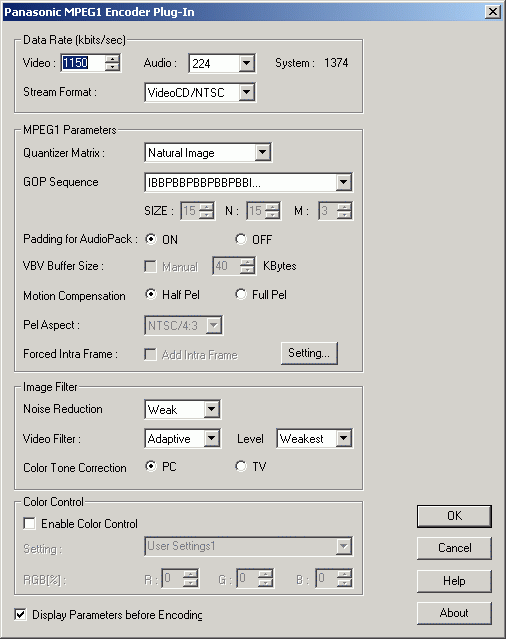Open the Quantizer Matrix dropdown

coord(263,153)
